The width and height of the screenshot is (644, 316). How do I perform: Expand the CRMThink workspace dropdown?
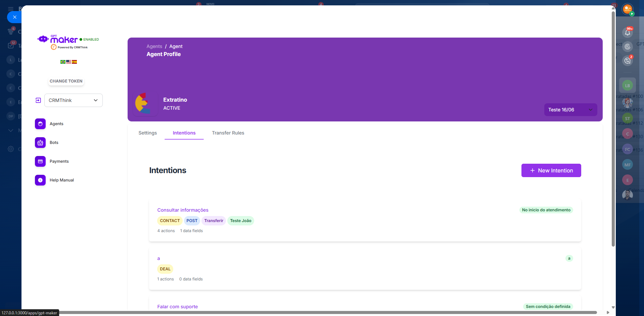coord(74,100)
